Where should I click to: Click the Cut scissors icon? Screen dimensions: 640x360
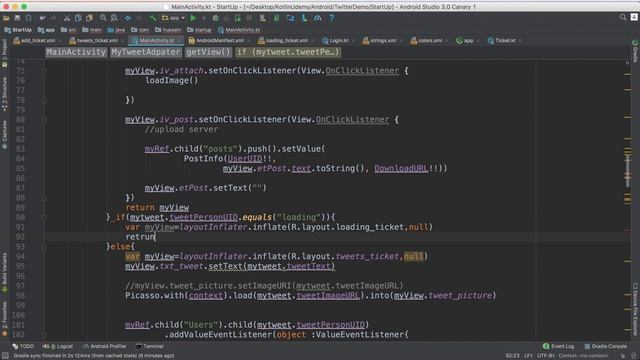(x=67, y=18)
